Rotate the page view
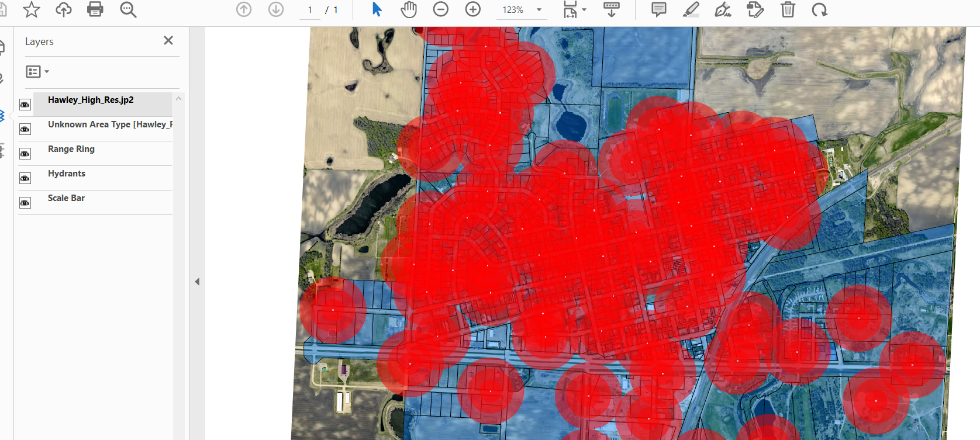 coord(820,9)
